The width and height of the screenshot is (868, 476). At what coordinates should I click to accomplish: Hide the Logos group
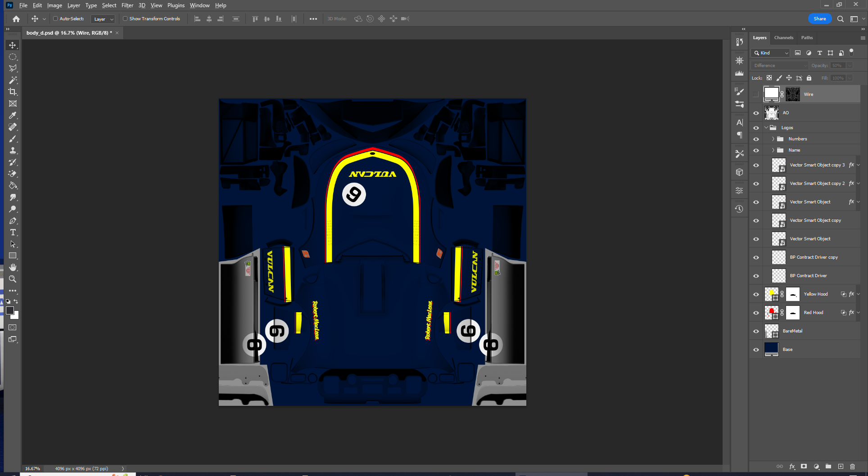click(756, 128)
